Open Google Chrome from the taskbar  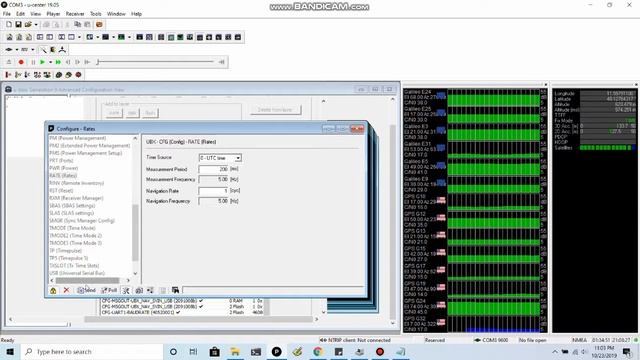point(318,351)
